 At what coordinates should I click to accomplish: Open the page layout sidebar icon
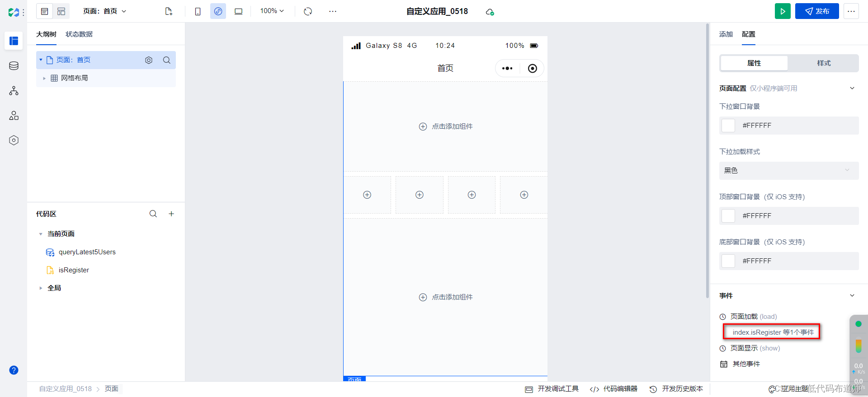coord(14,41)
